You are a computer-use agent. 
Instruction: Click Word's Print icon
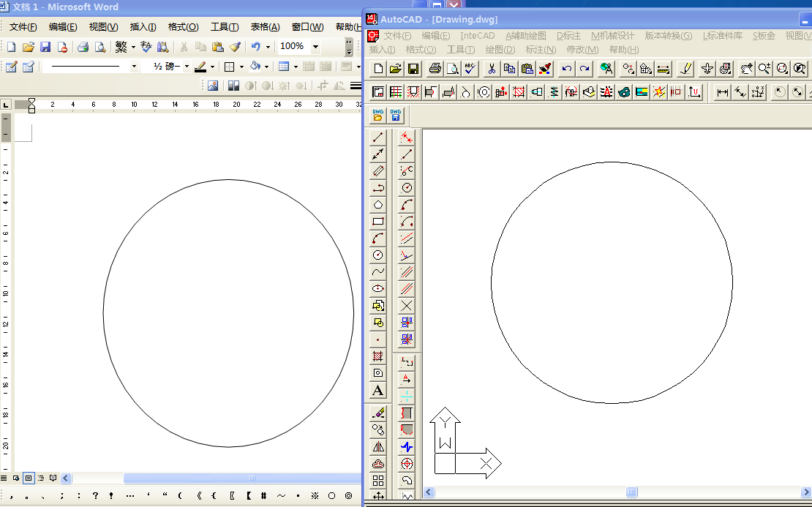(83, 47)
